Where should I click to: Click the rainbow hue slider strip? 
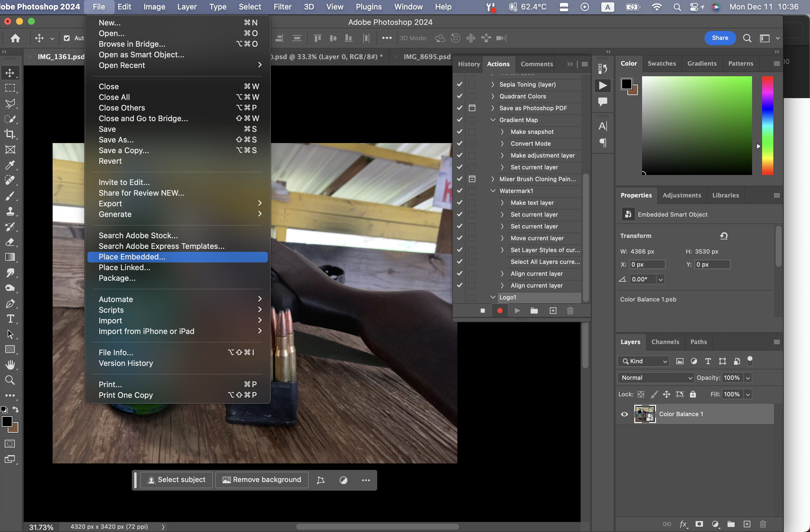767,126
